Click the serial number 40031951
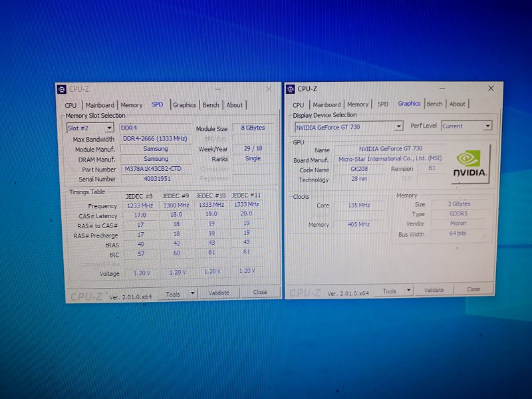 [x=157, y=178]
